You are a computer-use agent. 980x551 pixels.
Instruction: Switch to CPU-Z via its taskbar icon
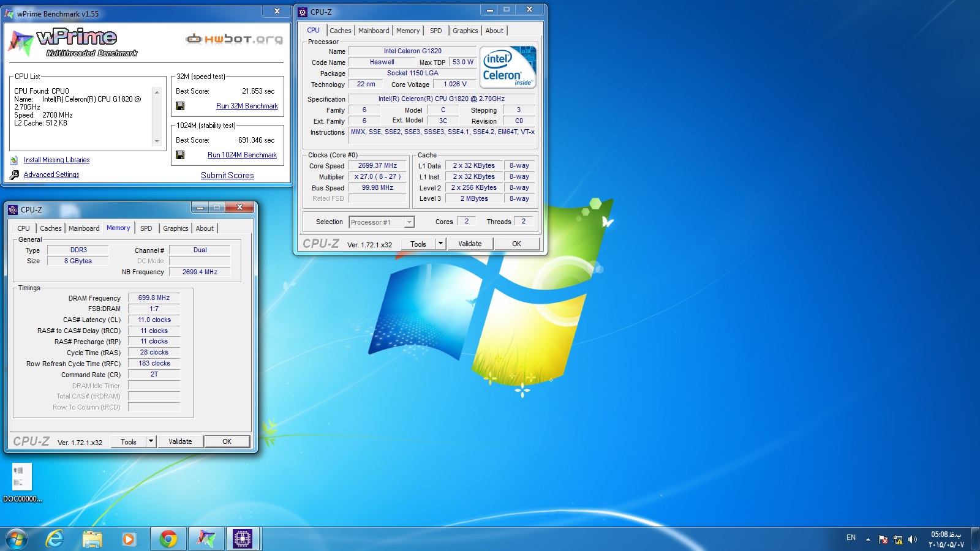(243, 539)
